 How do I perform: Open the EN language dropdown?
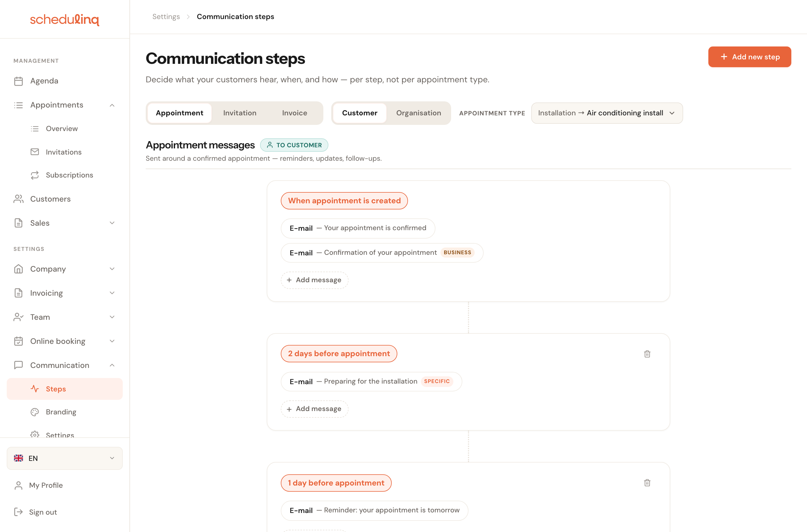64,458
